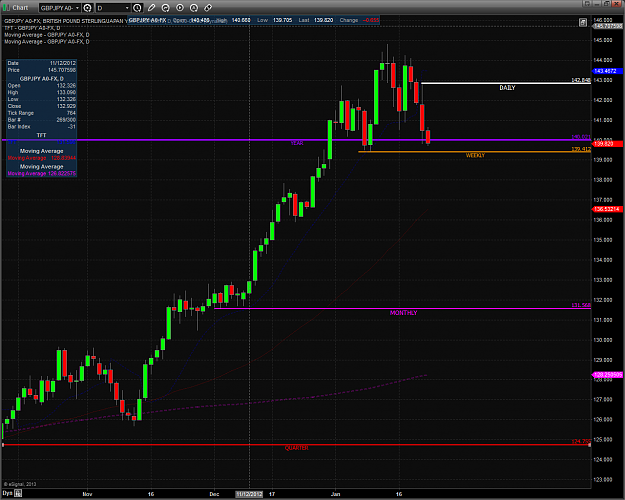Click the 131.568 monthly level value
The width and height of the screenshot is (625, 500).
coord(581,305)
